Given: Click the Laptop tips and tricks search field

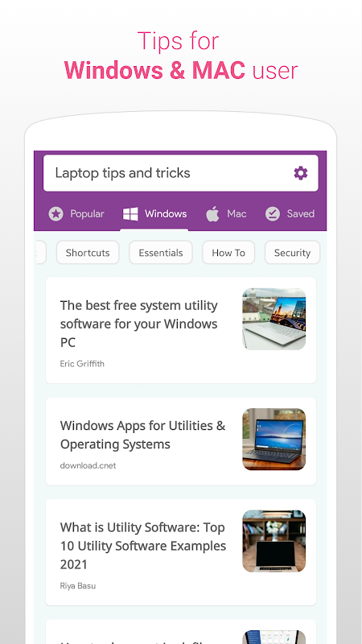Looking at the screenshot, I should pos(180,173).
